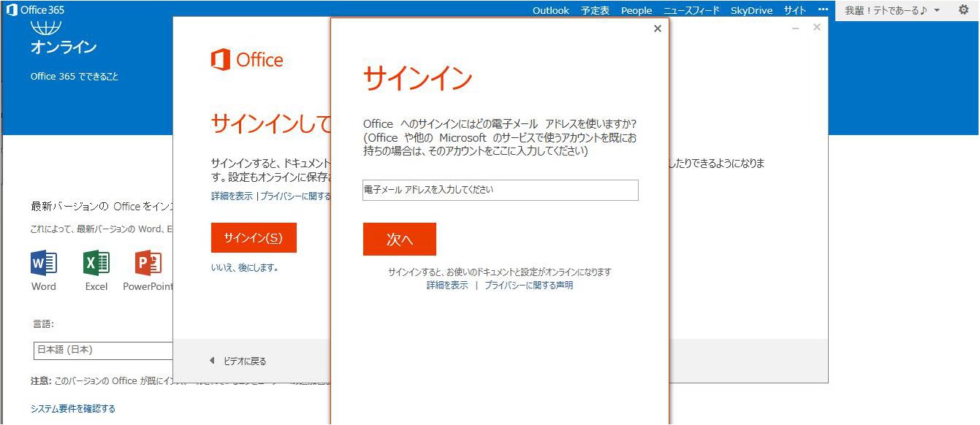
Task: Click the globe icon above オンライン
Action: 46,28
